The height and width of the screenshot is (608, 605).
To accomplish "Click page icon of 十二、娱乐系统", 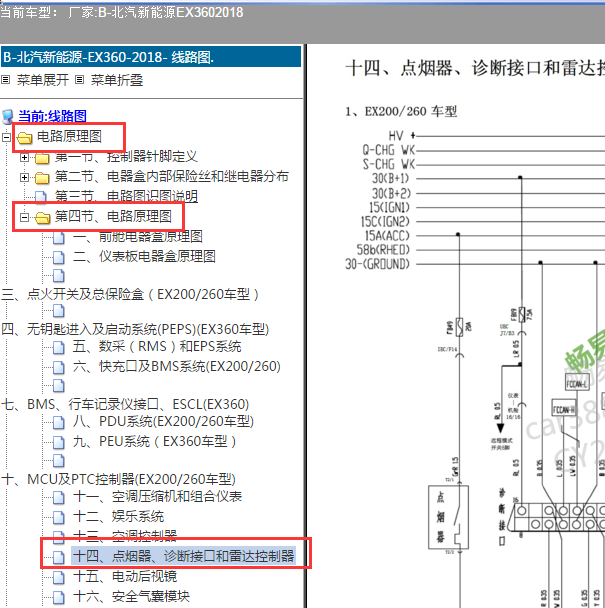I will point(59,517).
